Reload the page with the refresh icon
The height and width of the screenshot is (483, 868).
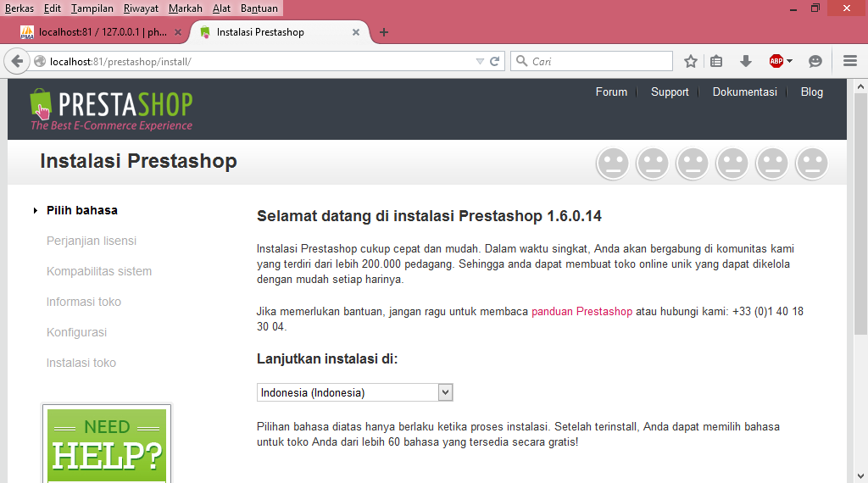click(495, 61)
